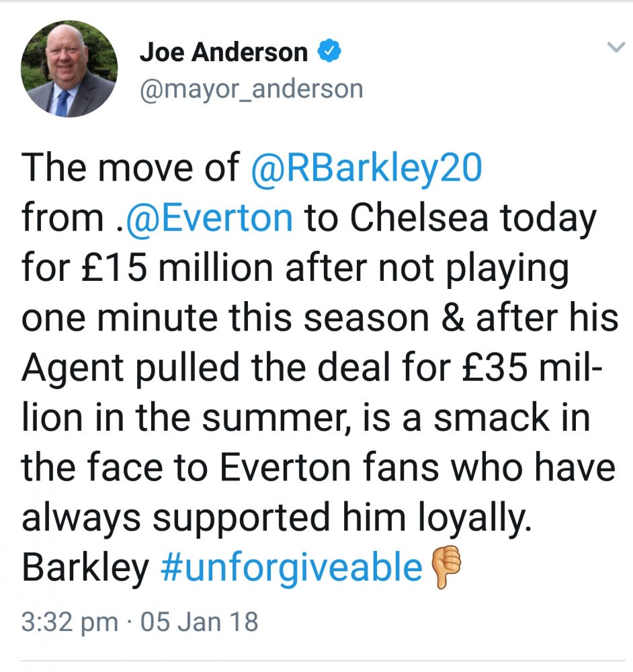
Task: Open the #unforgiveable hashtag
Action: click(292, 569)
